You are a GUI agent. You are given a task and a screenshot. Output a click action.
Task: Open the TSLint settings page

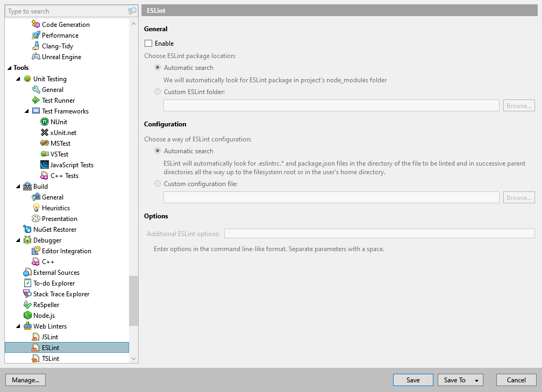[x=51, y=358]
